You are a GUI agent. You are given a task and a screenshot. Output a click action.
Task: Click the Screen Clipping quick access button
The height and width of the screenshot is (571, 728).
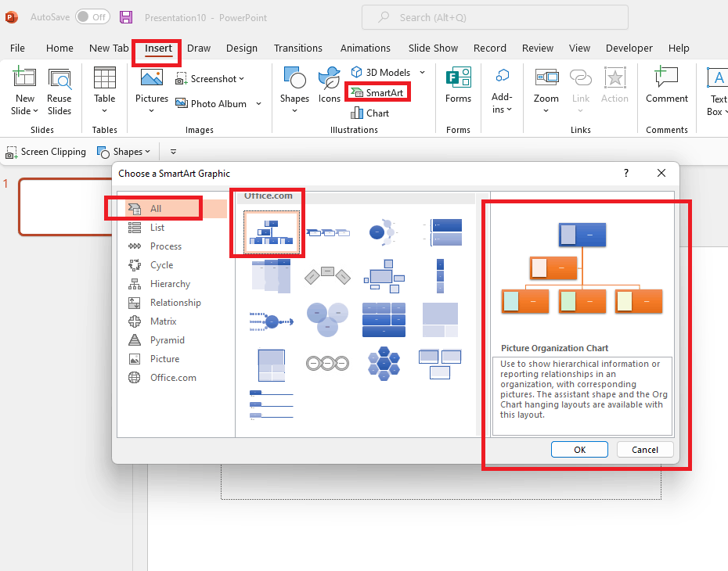pos(45,152)
